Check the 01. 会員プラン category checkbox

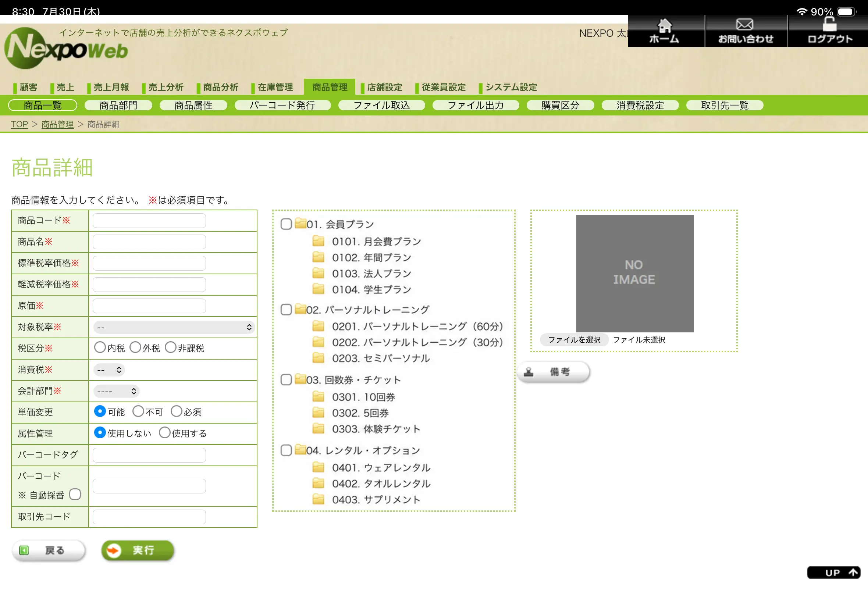tap(286, 224)
